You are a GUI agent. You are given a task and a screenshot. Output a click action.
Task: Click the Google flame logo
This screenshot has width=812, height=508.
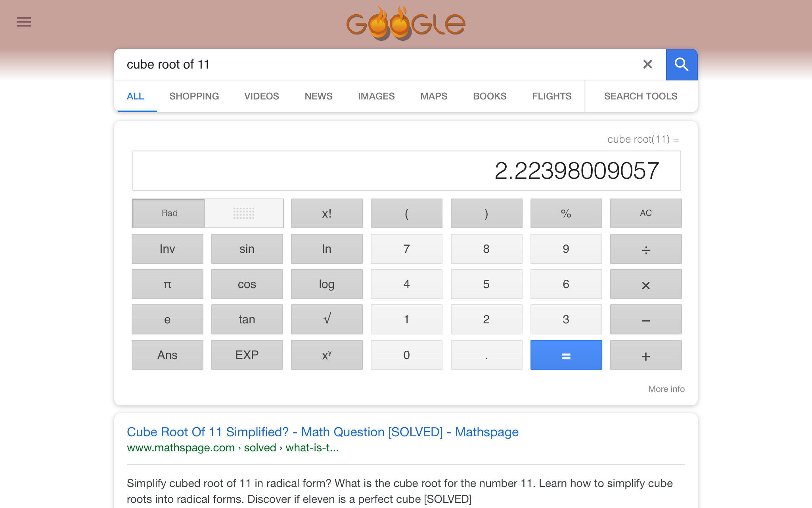point(406,24)
